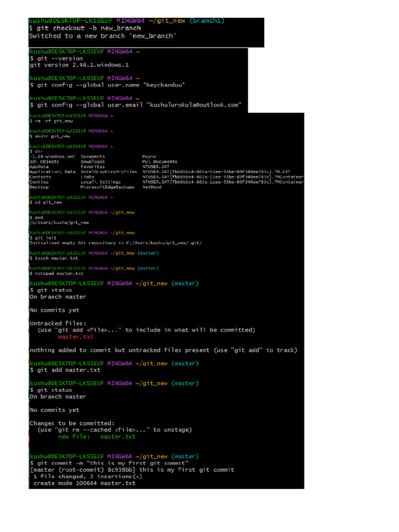Viewport: 399px width, 532px height.
Task: Click the 'Local\ Settings' directory entry
Action: 101,182
